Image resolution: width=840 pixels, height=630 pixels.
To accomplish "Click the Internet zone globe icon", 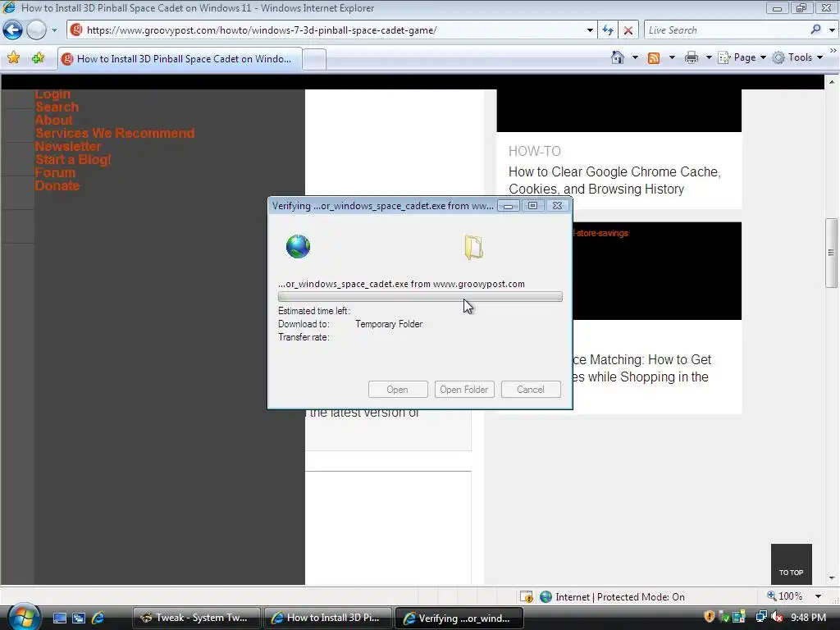I will pos(546,597).
